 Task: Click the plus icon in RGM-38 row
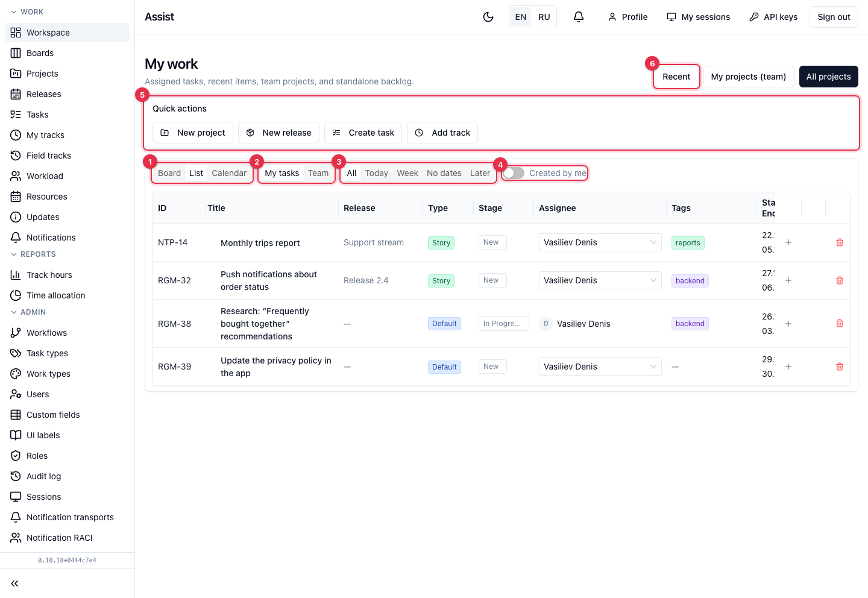tap(788, 324)
